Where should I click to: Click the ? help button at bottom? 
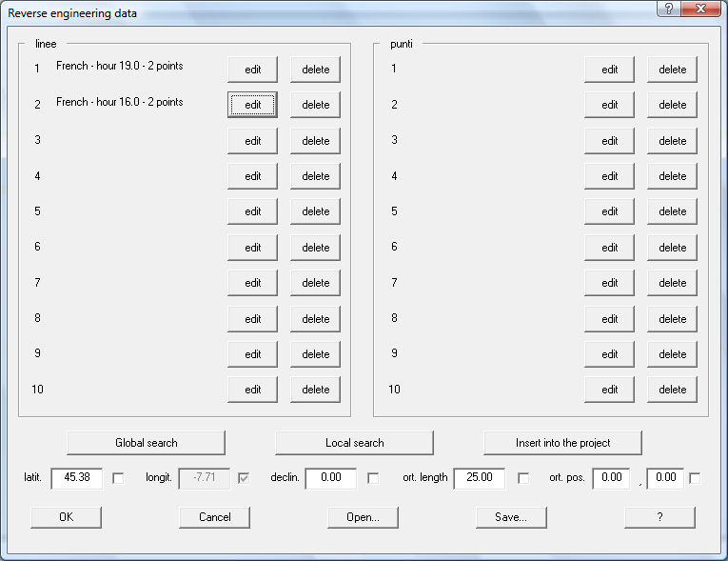(659, 517)
